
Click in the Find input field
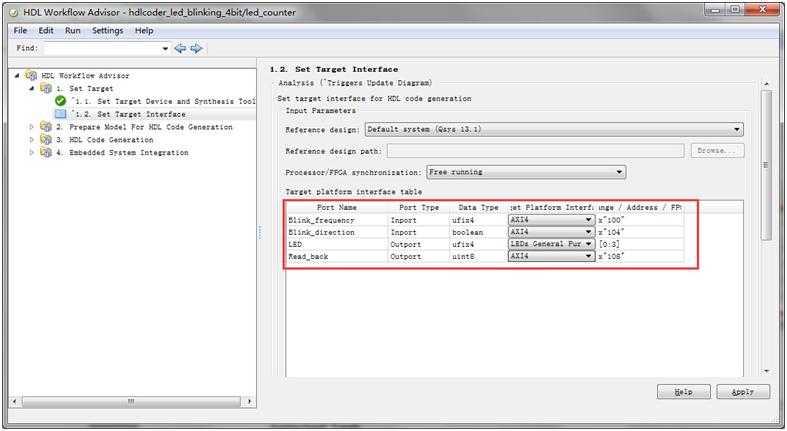coord(102,49)
